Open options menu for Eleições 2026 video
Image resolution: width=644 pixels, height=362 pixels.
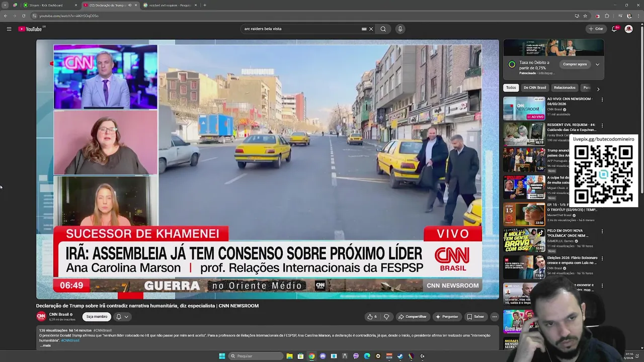602,258
